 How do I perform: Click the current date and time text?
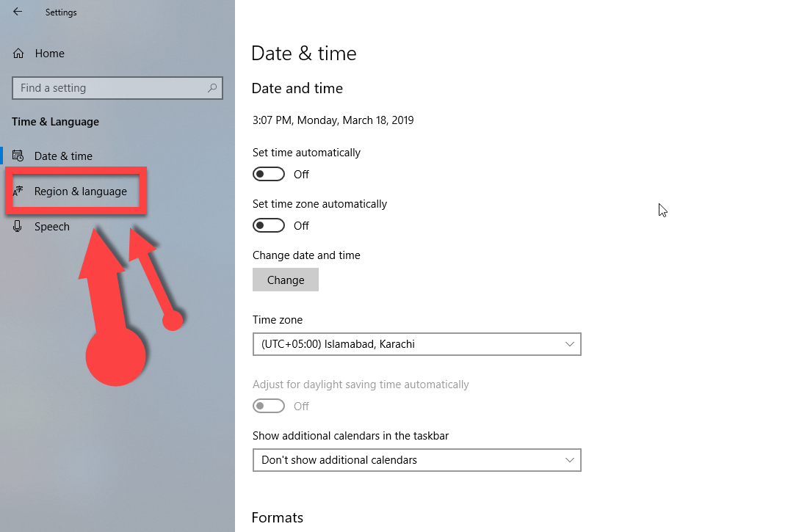click(x=333, y=120)
